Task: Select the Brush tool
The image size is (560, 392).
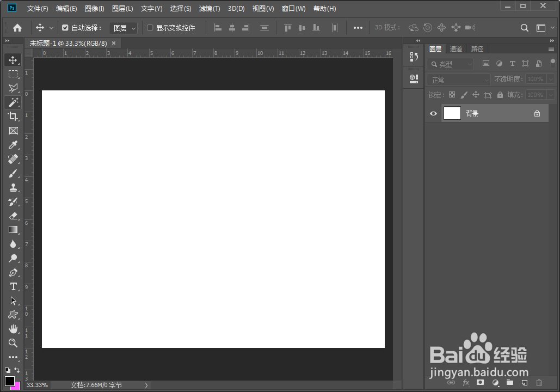Action: 13,173
